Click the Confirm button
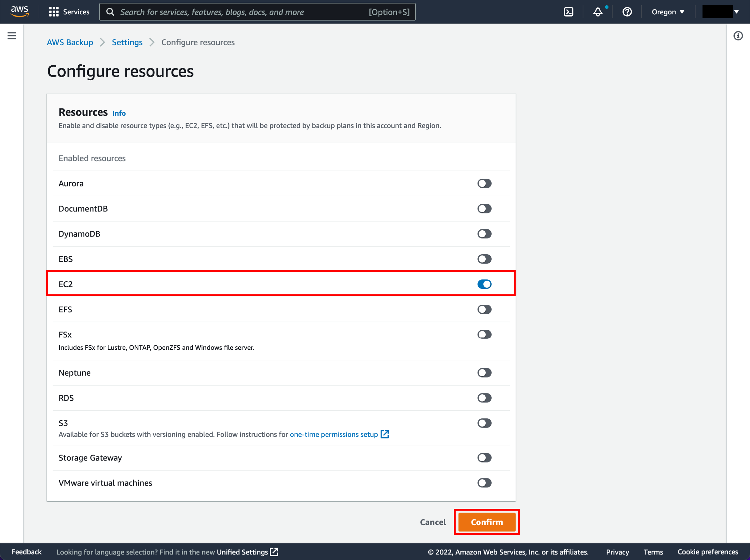The width and height of the screenshot is (750, 560). pyautogui.click(x=487, y=522)
